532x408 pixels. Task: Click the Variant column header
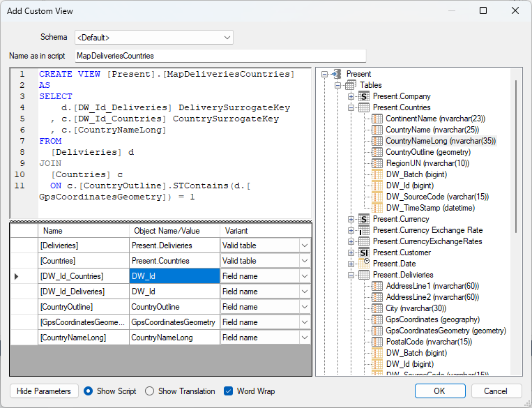click(266, 231)
